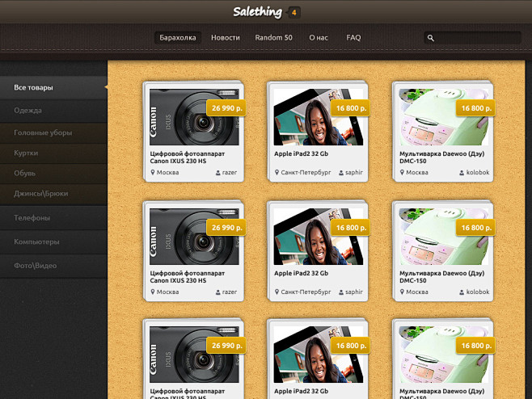Choose the Обувь subcategory
The height and width of the screenshot is (399, 532).
[53, 174]
